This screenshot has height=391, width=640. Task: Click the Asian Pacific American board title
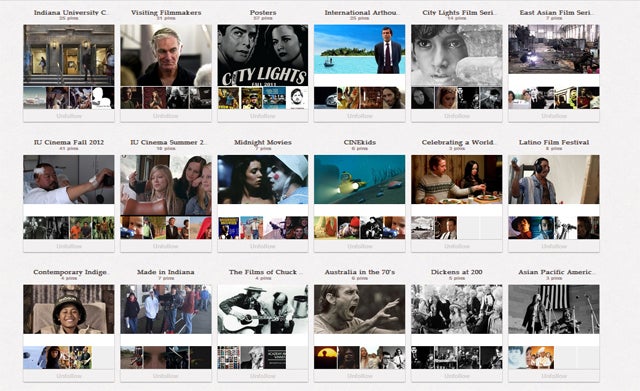554,272
